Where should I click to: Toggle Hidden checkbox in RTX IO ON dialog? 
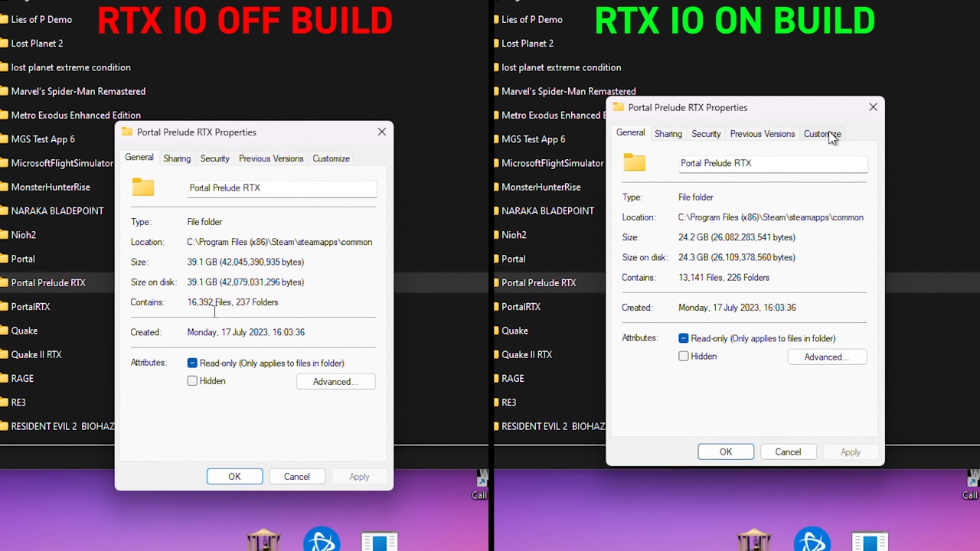click(x=684, y=356)
